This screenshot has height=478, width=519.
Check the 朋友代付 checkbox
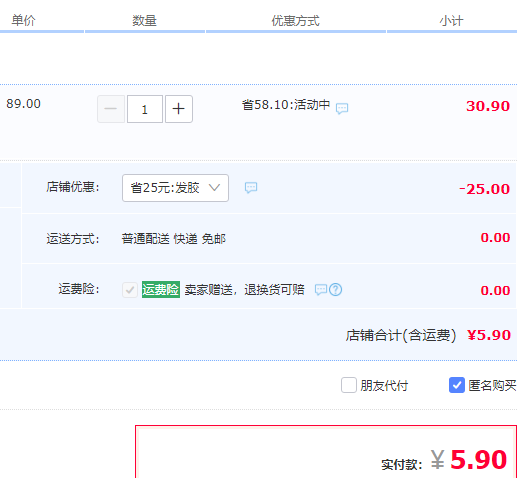coord(349,385)
